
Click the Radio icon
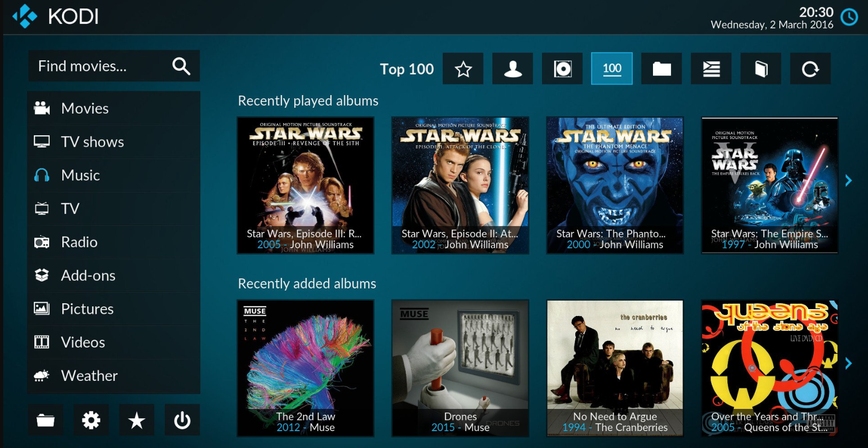[x=42, y=242]
